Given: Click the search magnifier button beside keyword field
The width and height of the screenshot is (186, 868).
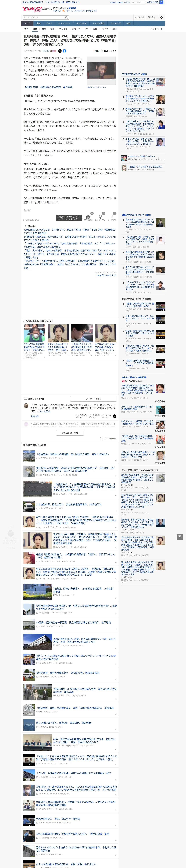Looking at the screenshot, I should (x=66, y=18).
